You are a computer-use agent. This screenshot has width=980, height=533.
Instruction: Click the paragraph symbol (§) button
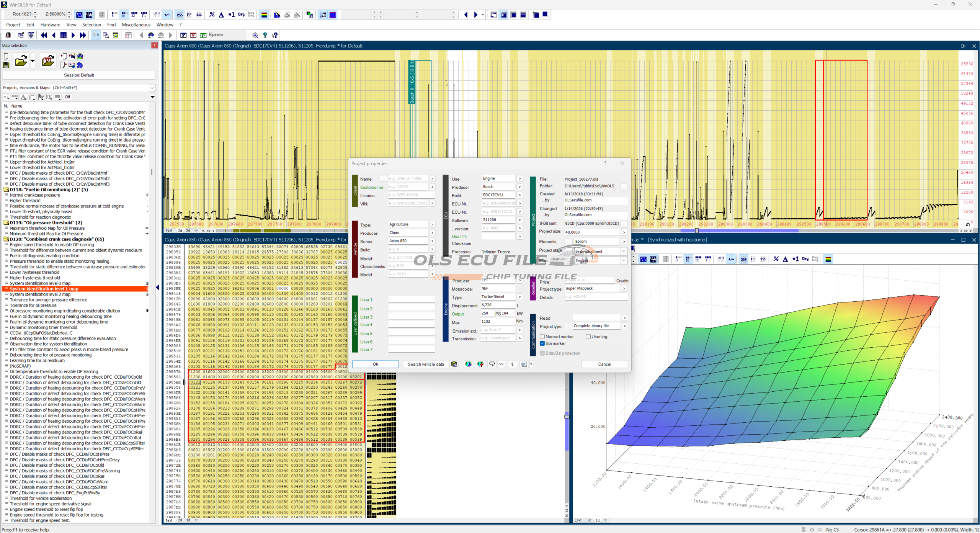coord(512,364)
